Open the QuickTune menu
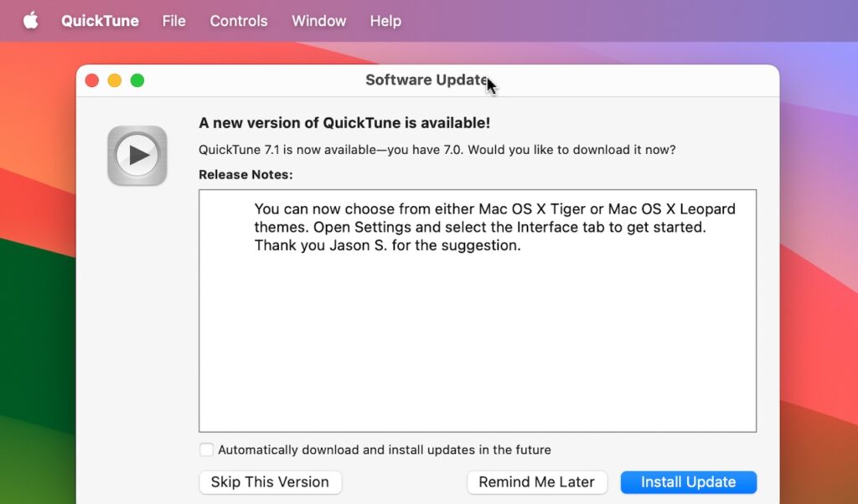 click(99, 20)
